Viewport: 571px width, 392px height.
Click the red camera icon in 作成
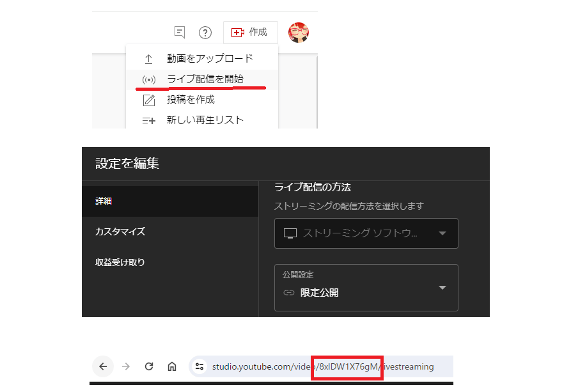238,33
